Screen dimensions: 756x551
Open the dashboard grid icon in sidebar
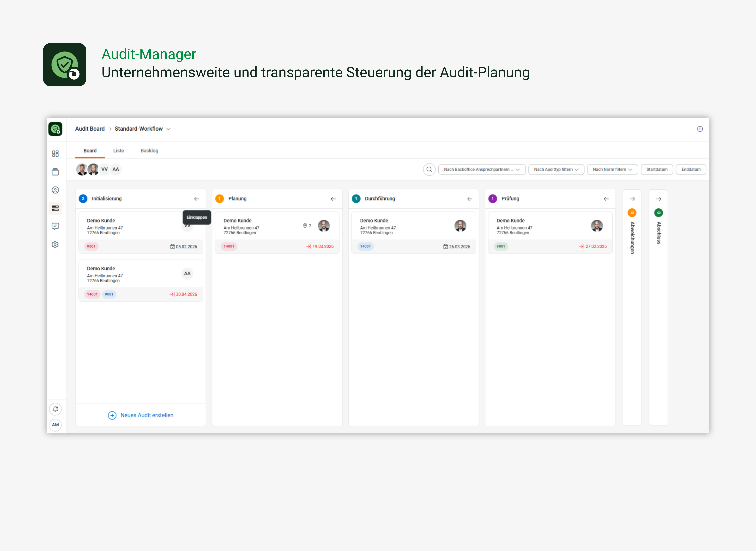coord(55,153)
